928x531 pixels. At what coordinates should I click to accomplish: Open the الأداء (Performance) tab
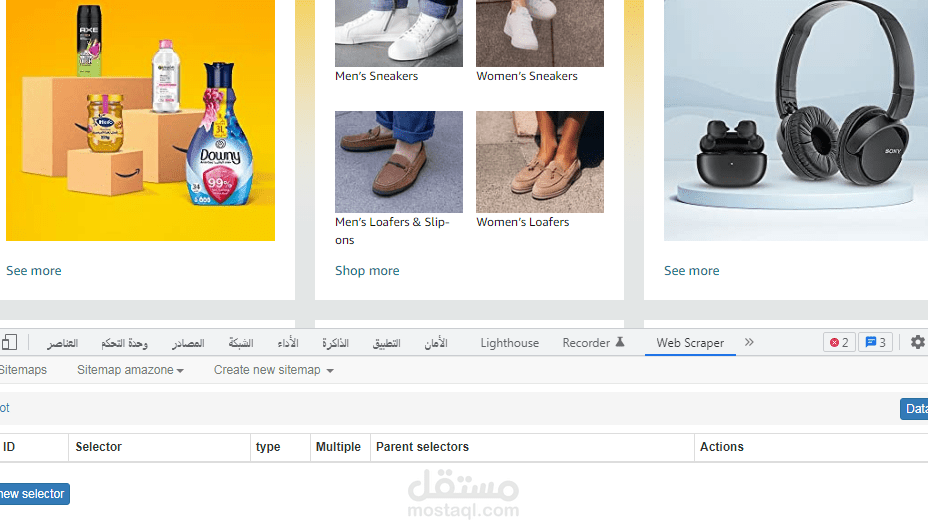click(x=288, y=343)
